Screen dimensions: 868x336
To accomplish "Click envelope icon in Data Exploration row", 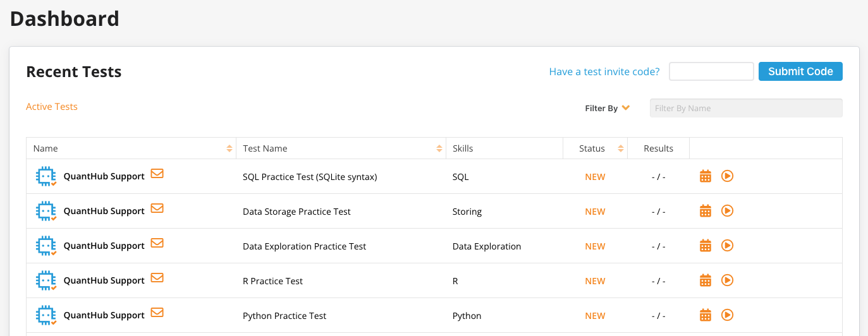I will tap(157, 243).
